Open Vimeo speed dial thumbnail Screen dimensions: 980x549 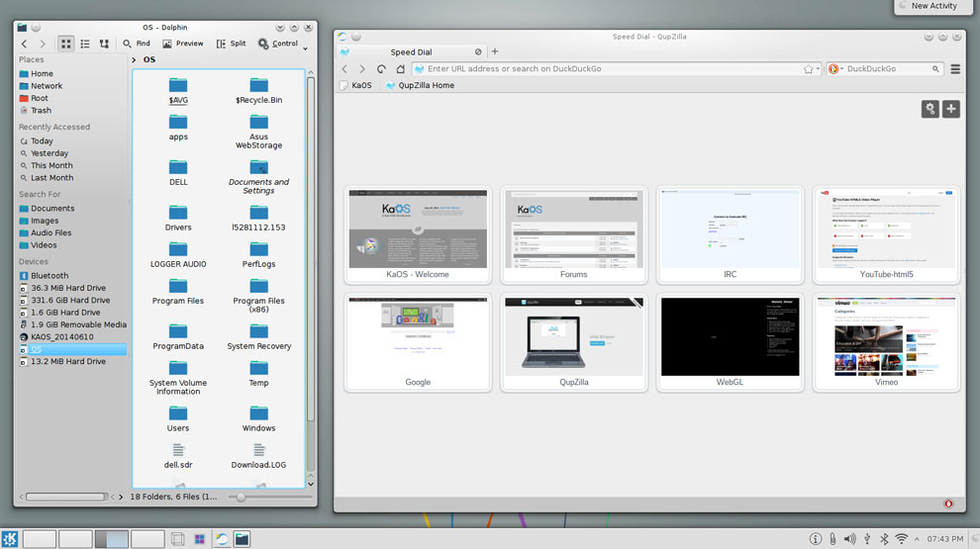(886, 343)
